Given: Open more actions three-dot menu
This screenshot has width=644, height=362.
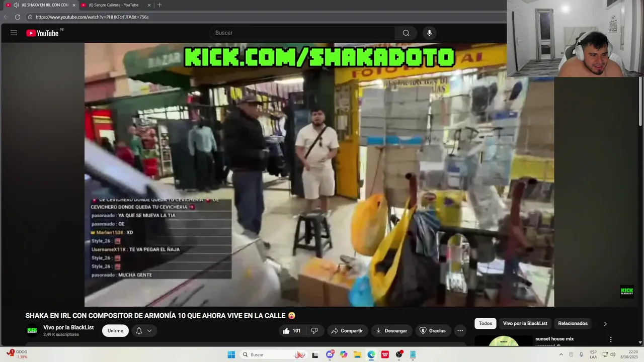Looking at the screenshot, I should tap(460, 331).
